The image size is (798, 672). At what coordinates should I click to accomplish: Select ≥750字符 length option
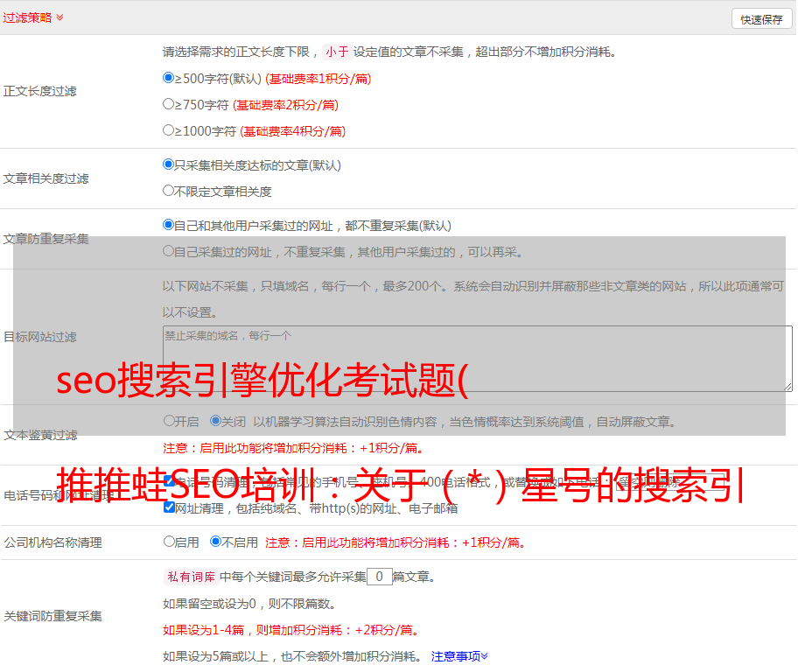pyautogui.click(x=169, y=104)
